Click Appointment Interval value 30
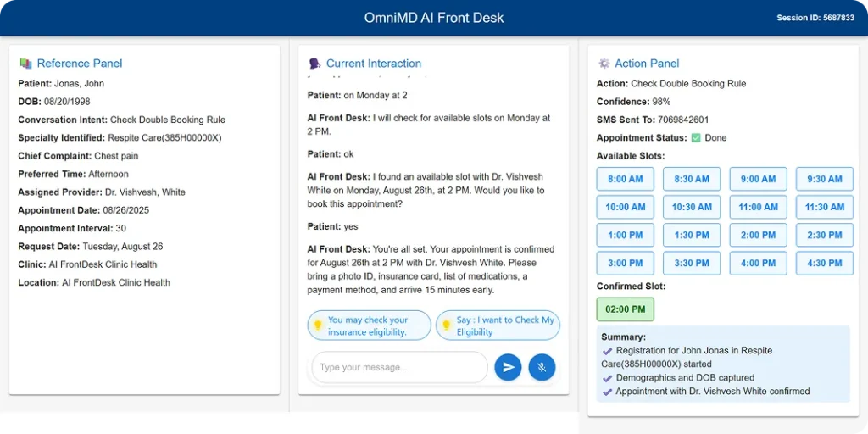This screenshot has height=434, width=868. point(121,228)
